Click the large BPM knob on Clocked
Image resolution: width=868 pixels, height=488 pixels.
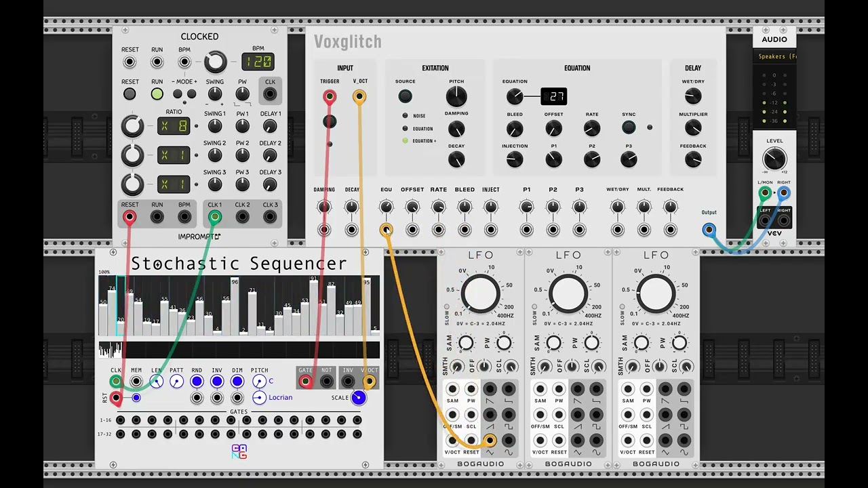pos(215,62)
